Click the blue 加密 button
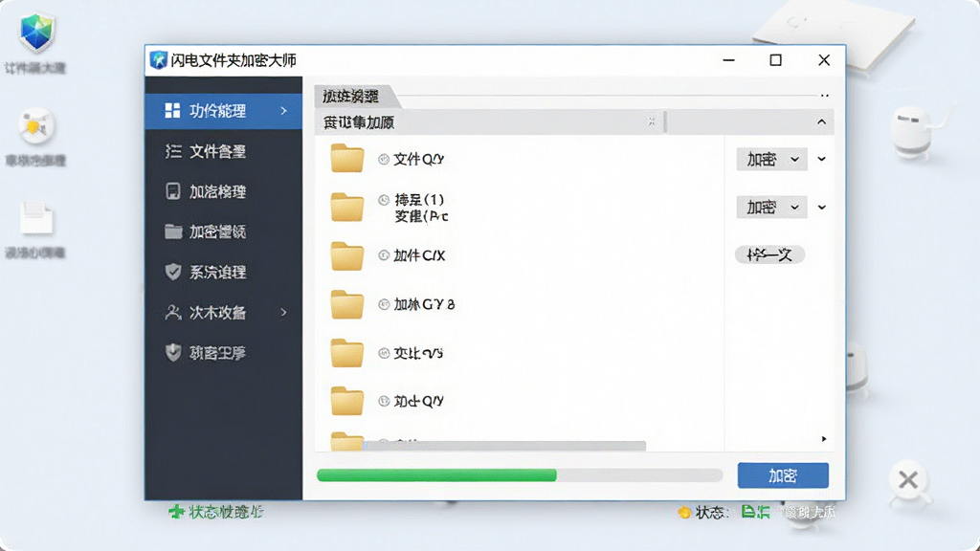 click(x=783, y=475)
